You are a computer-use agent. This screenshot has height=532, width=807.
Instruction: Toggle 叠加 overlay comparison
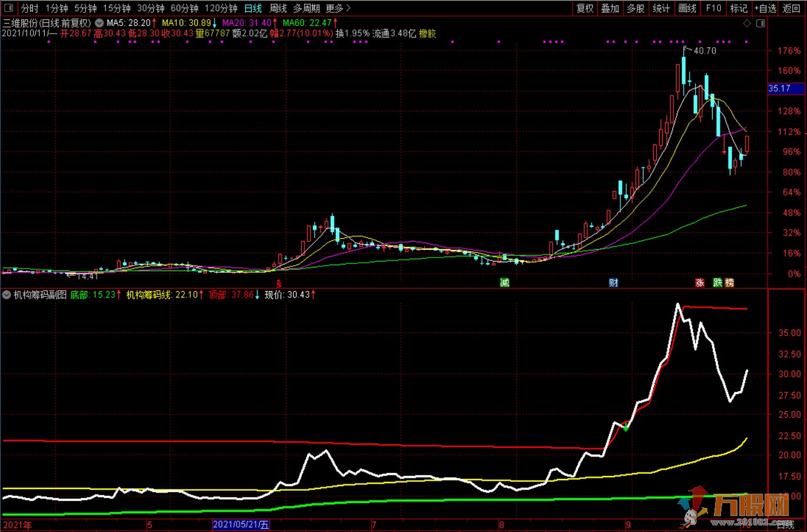[610, 8]
